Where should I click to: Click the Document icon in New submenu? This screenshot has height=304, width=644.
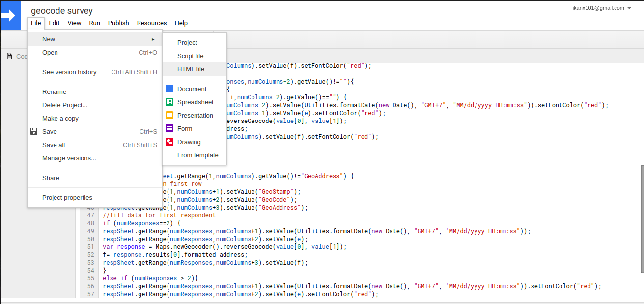169,89
